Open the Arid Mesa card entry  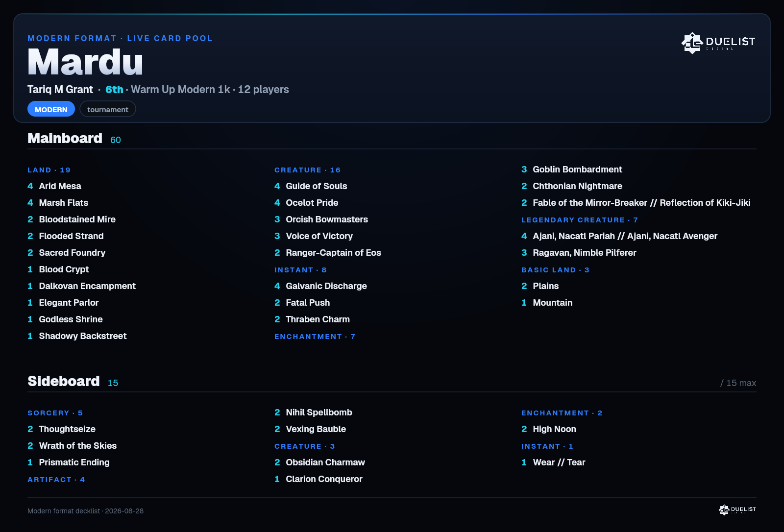click(60, 186)
